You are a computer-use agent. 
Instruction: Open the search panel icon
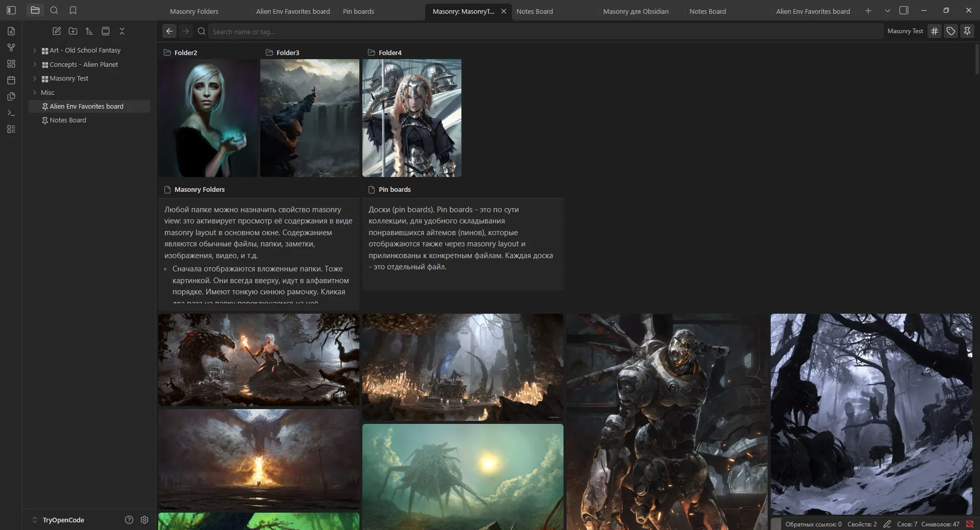coord(54,10)
